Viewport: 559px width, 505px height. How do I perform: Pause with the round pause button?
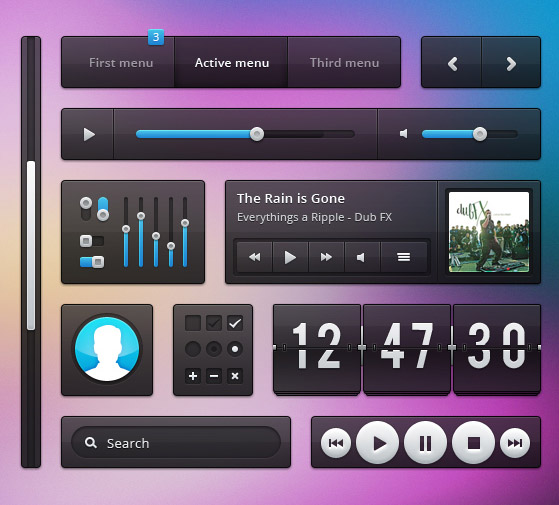coord(425,443)
